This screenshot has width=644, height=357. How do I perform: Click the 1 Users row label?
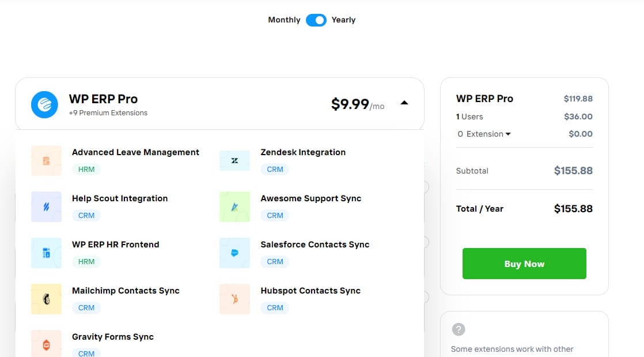tap(469, 117)
